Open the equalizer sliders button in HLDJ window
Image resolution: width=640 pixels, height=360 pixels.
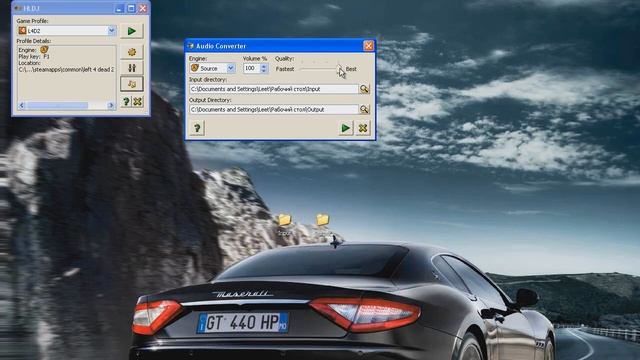click(131, 68)
